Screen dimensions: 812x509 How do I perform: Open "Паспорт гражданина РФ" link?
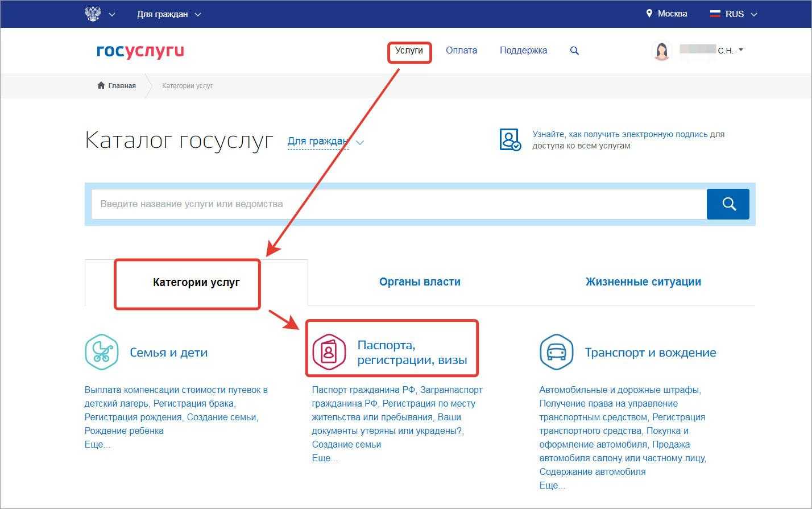tap(363, 390)
